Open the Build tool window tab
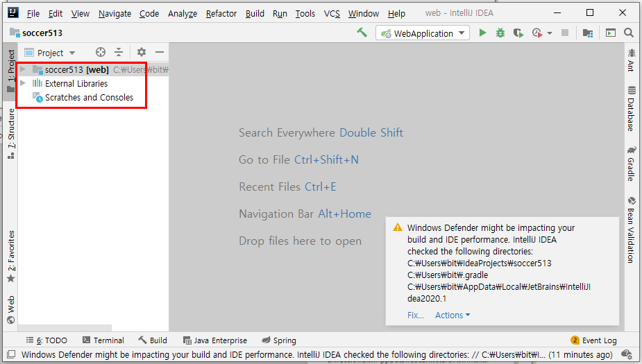Viewport: 642px width, 364px height. coord(153,340)
